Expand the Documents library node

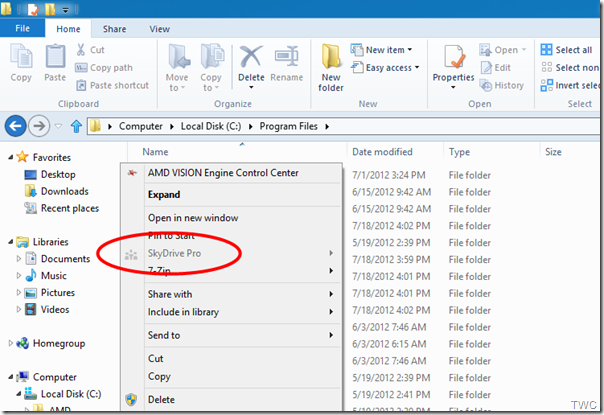18,259
